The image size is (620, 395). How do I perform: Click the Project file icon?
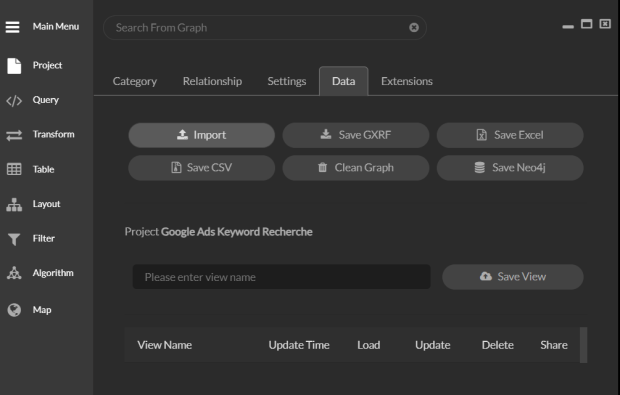pos(14,66)
